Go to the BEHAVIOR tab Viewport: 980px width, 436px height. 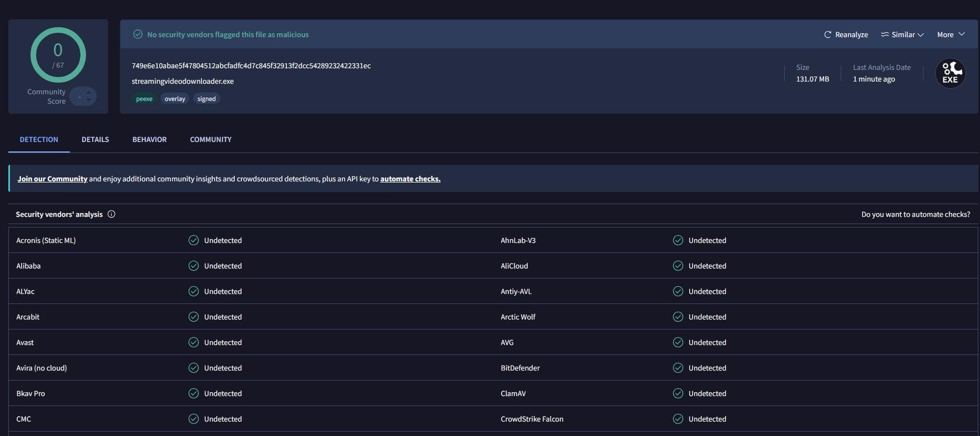149,139
